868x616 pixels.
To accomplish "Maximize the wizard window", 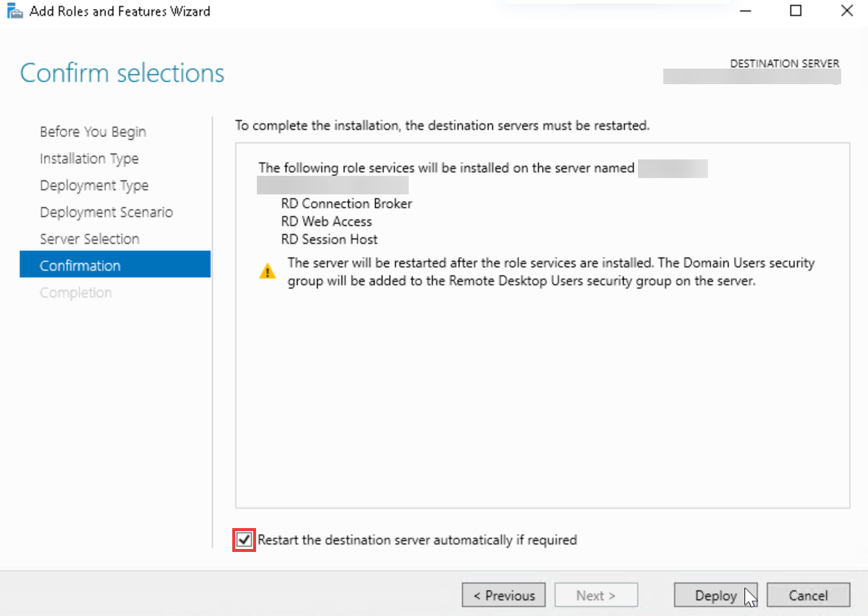I will (794, 10).
